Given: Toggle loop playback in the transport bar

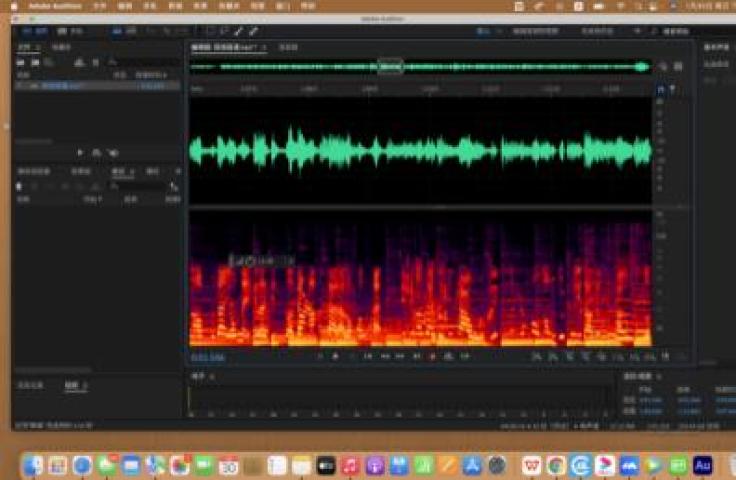Looking at the screenshot, I should click(x=446, y=356).
